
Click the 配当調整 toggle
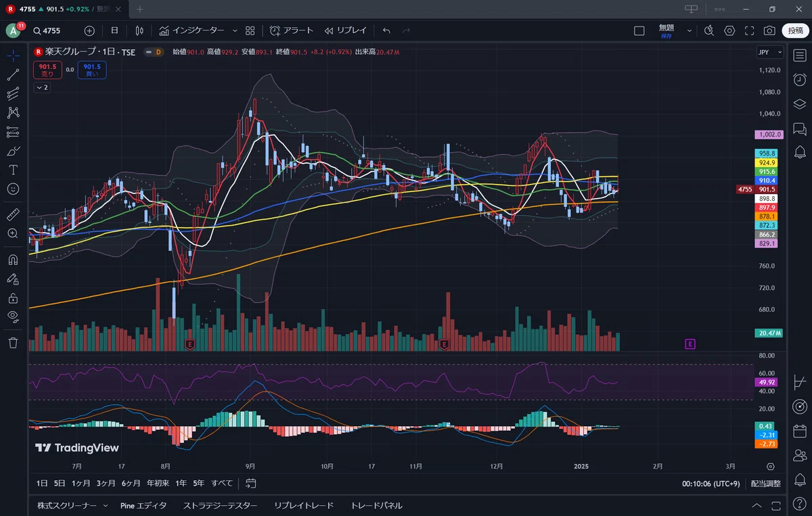tap(765, 484)
